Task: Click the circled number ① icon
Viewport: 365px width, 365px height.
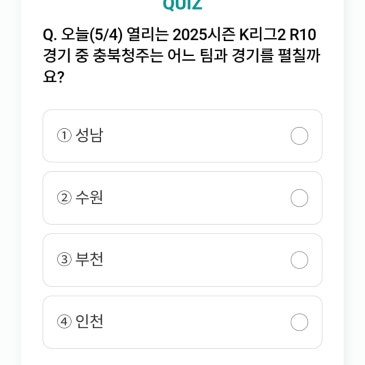Action: pos(64,136)
